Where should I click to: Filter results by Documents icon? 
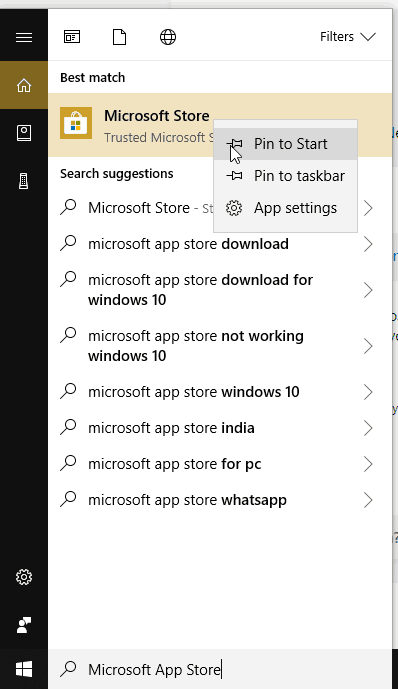pyautogui.click(x=119, y=37)
